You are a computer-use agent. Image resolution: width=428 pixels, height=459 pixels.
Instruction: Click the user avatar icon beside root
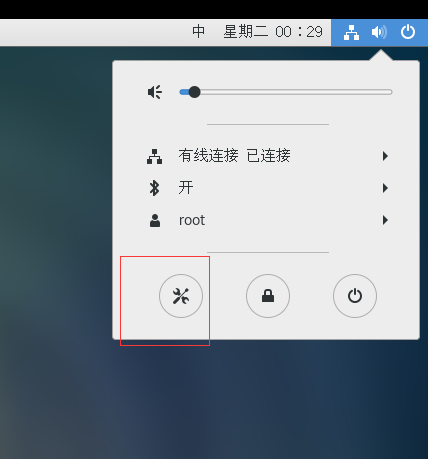tap(155, 220)
